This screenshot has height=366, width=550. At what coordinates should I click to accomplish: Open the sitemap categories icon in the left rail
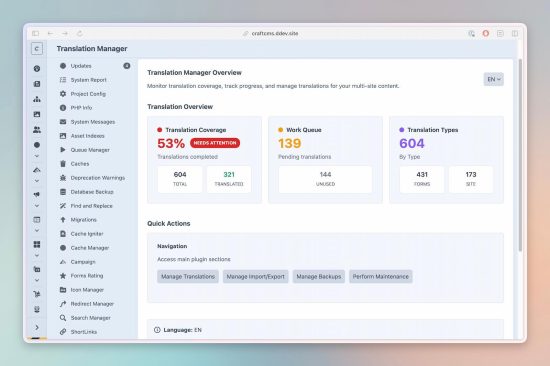click(37, 99)
